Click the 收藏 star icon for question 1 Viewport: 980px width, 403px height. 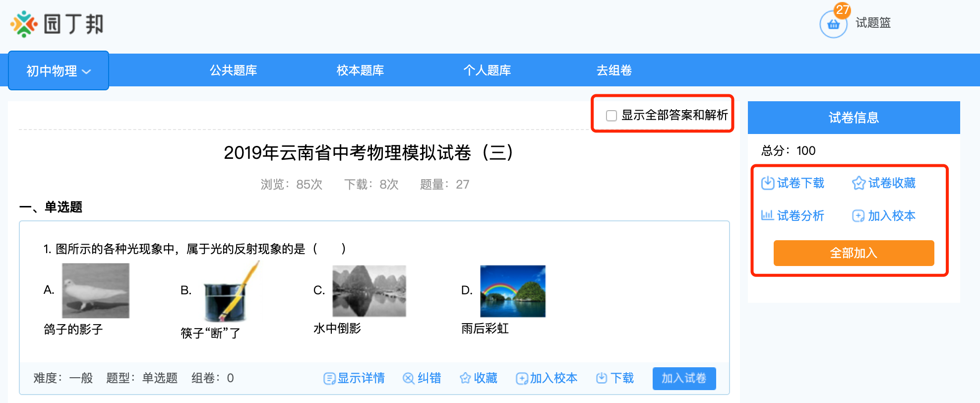click(465, 379)
